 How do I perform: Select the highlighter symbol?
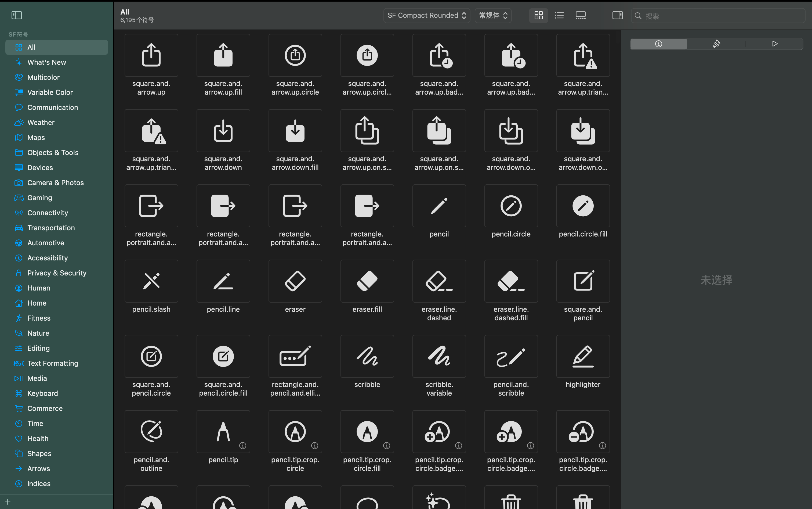(x=583, y=356)
